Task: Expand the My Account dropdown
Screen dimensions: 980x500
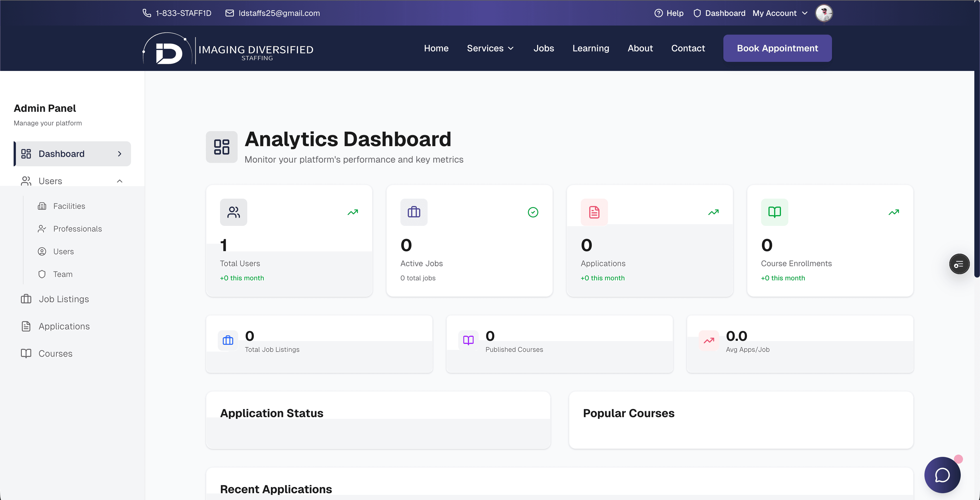Action: 780,13
